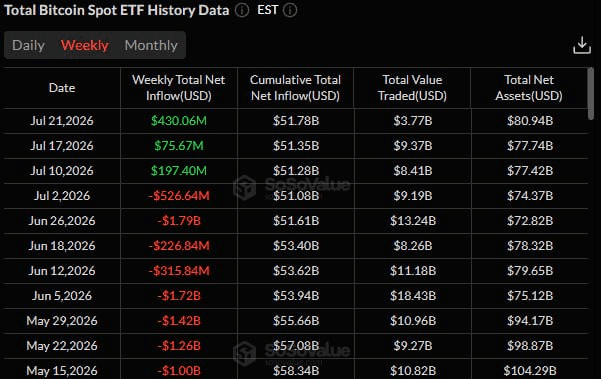This screenshot has height=379, width=601.
Task: Click the $104.29B net assets value
Action: tap(530, 371)
